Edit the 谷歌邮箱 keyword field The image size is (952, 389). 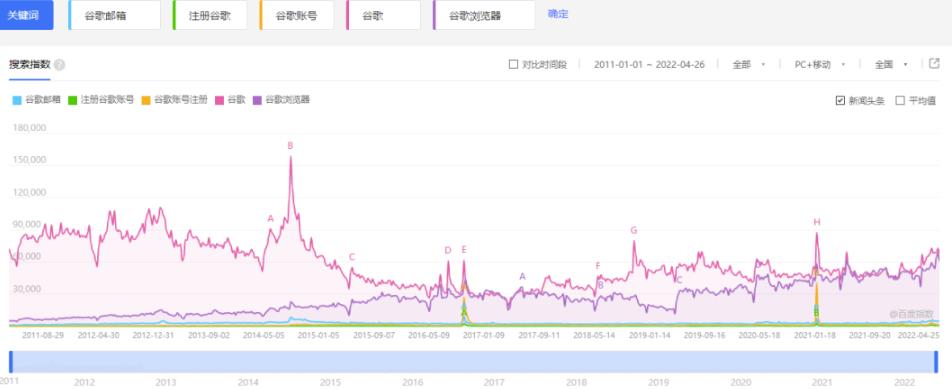[x=115, y=15]
